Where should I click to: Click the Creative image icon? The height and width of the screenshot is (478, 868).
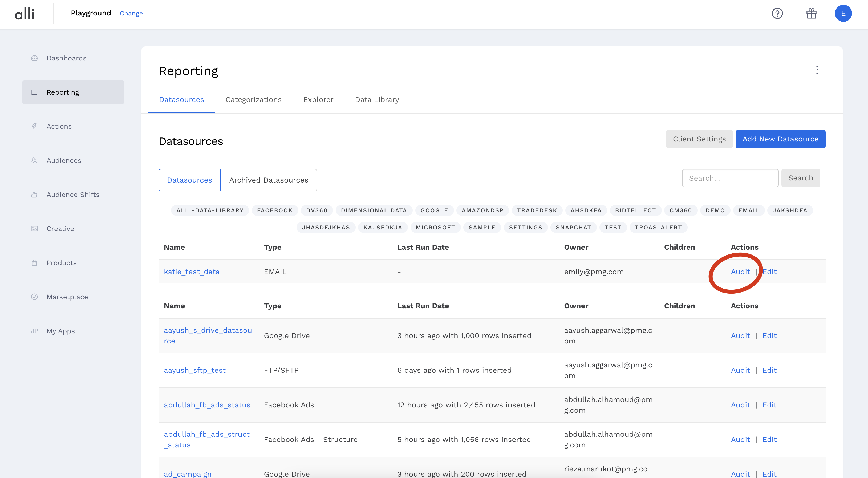coord(34,229)
